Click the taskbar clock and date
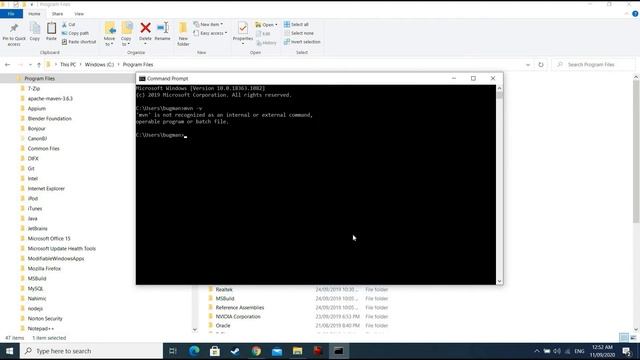The image size is (640, 360). pos(602,351)
